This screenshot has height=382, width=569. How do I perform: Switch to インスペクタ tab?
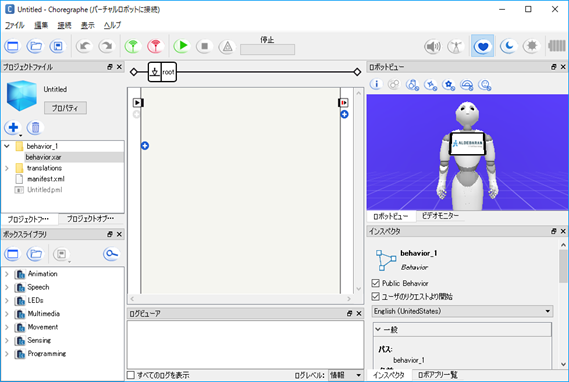coord(389,375)
